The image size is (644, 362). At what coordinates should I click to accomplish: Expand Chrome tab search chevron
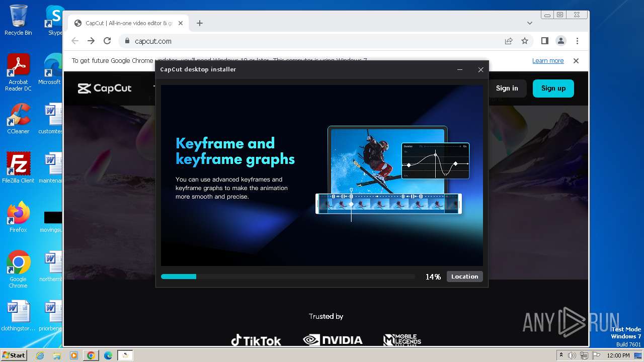pyautogui.click(x=530, y=23)
